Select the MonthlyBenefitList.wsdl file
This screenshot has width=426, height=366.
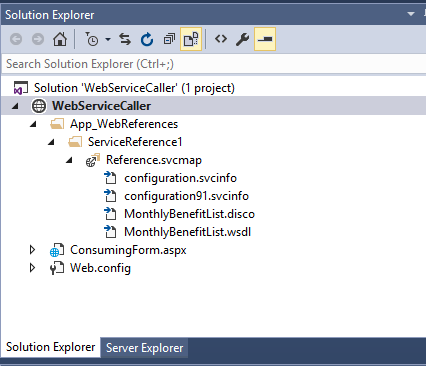[x=187, y=232]
